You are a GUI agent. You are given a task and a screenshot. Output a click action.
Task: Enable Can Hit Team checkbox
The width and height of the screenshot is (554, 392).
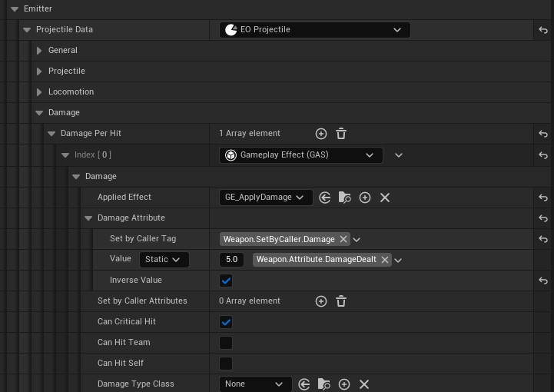click(x=226, y=343)
